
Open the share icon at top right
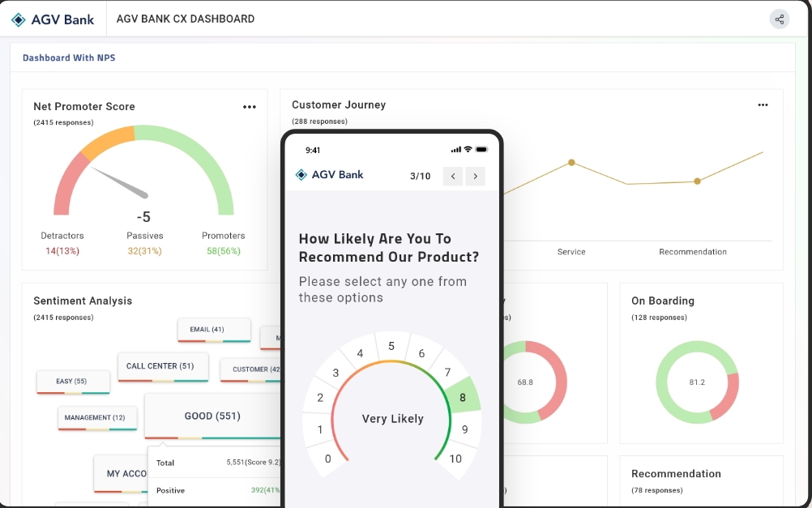779,19
